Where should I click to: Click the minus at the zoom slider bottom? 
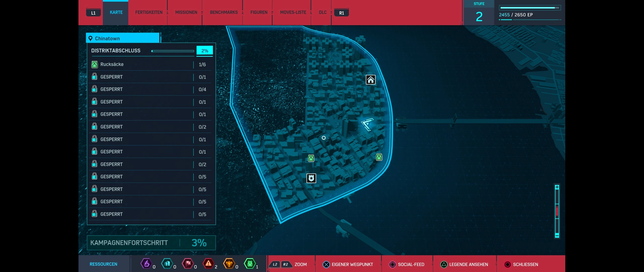[x=557, y=236]
